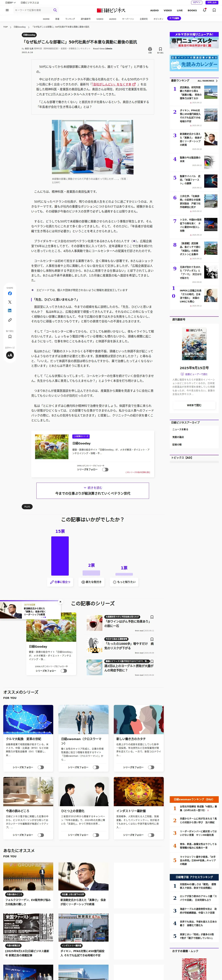Open the ニュースを斬る archive link
Screen dimensions: 222x980
coord(180,430)
